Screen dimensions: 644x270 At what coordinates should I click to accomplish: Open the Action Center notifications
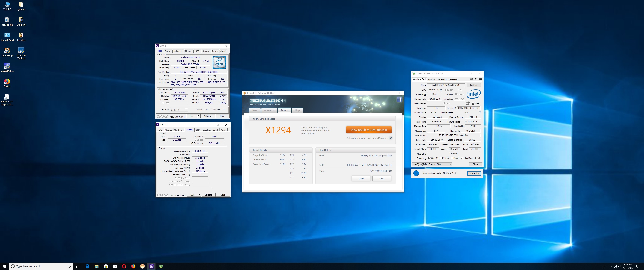(x=638, y=266)
